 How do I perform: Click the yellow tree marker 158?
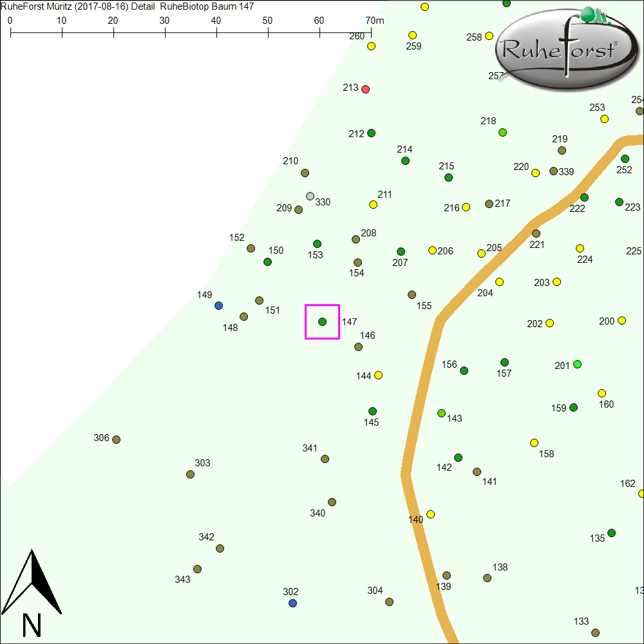tap(534, 443)
